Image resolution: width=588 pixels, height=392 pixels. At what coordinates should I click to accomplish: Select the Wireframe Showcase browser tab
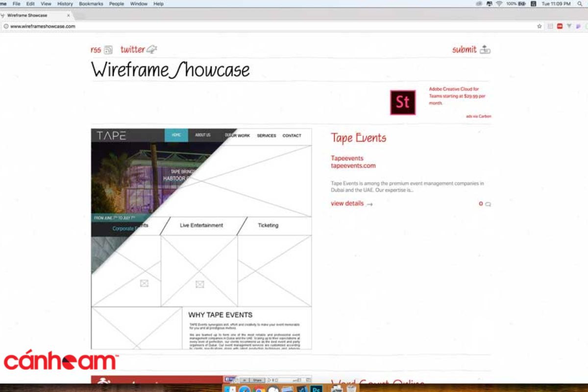pos(37,15)
